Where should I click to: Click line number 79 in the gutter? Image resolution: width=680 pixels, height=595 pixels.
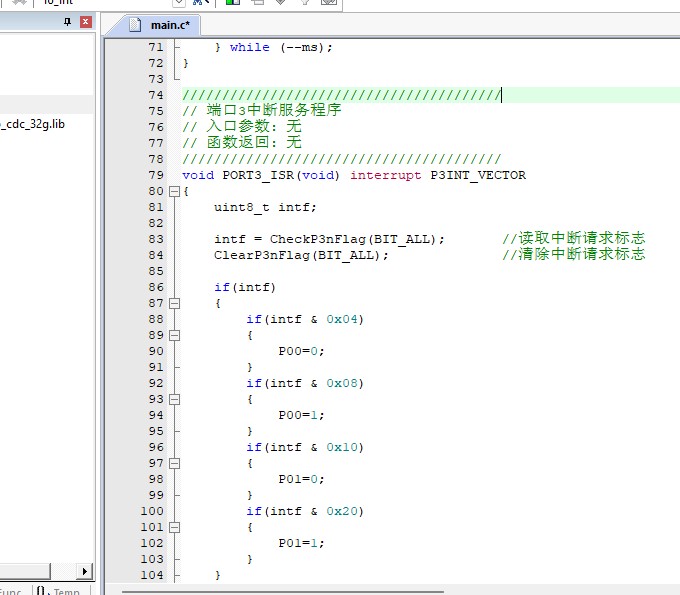(156, 175)
